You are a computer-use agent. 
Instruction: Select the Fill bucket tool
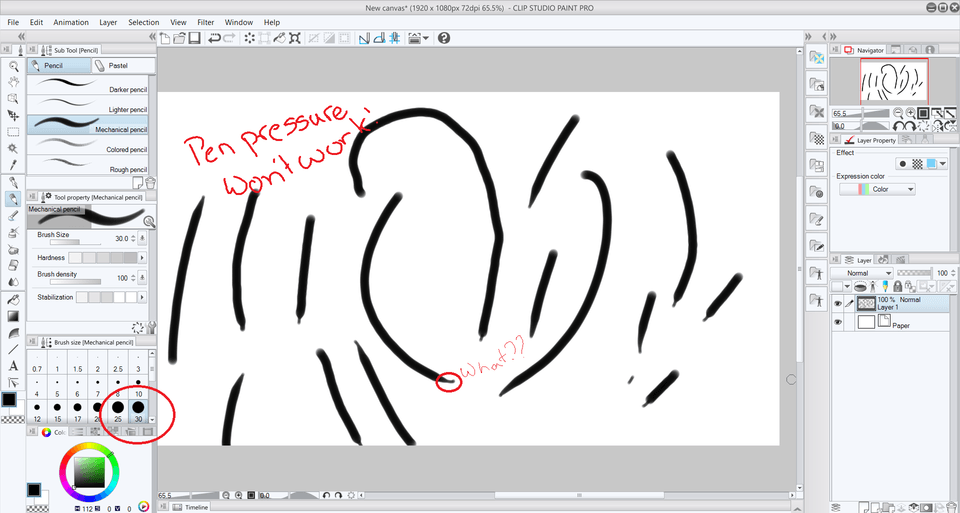[13, 300]
